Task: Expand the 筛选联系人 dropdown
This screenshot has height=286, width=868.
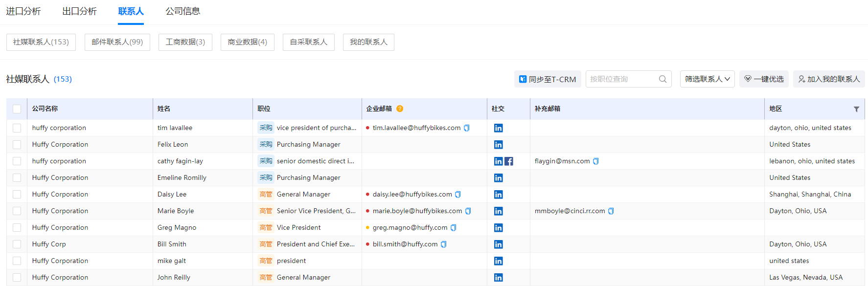Action: [x=707, y=79]
